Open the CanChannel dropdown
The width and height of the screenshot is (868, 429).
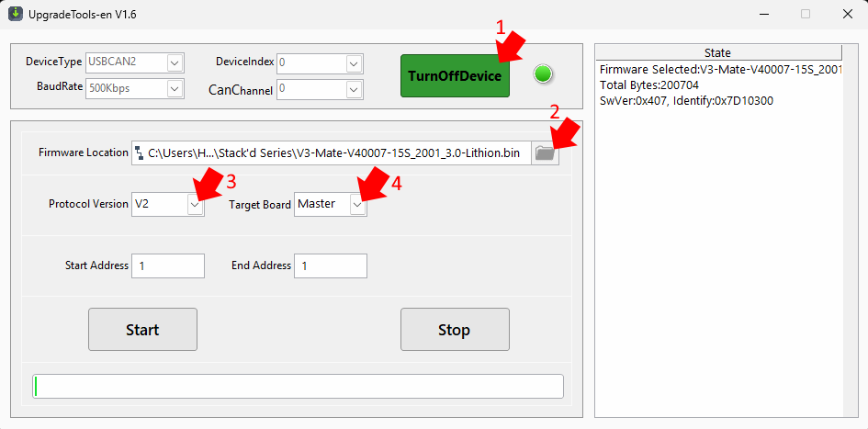(354, 88)
